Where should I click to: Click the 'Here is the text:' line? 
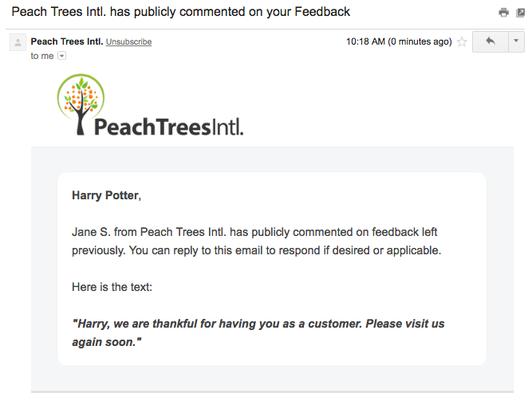coord(112,287)
